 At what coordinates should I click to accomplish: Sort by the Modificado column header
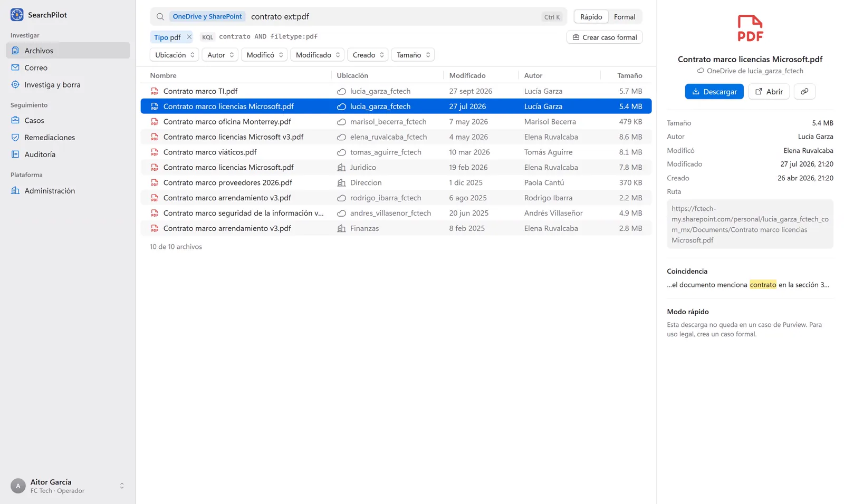[467, 75]
